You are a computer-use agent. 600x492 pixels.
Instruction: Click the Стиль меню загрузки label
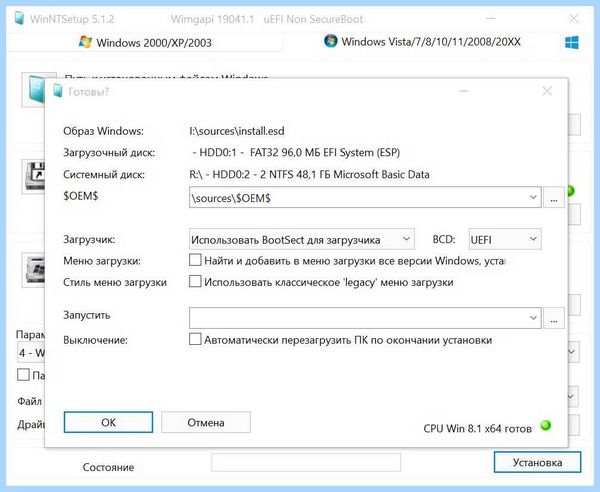[115, 282]
